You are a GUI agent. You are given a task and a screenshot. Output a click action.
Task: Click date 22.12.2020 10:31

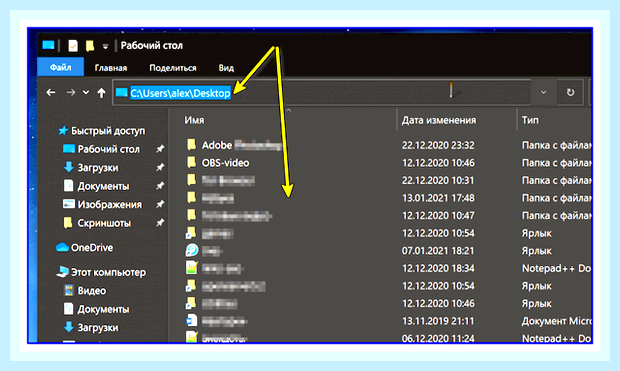point(438,180)
